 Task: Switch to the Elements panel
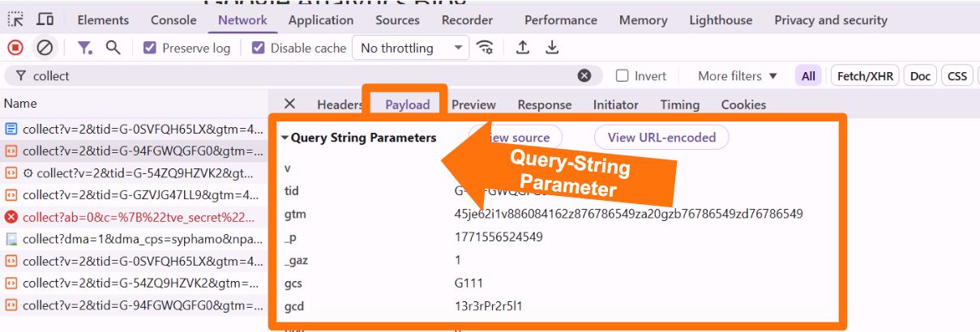pos(103,19)
